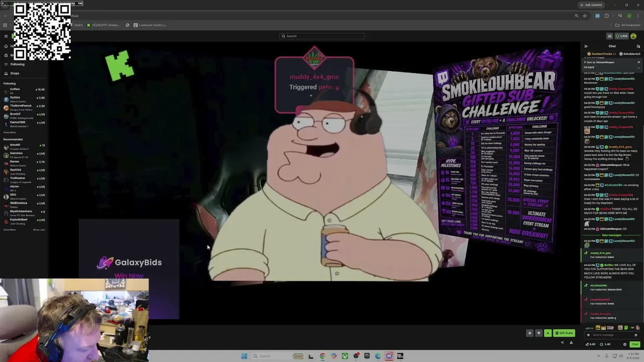Open the All Bookmarks folder

(x=628, y=25)
